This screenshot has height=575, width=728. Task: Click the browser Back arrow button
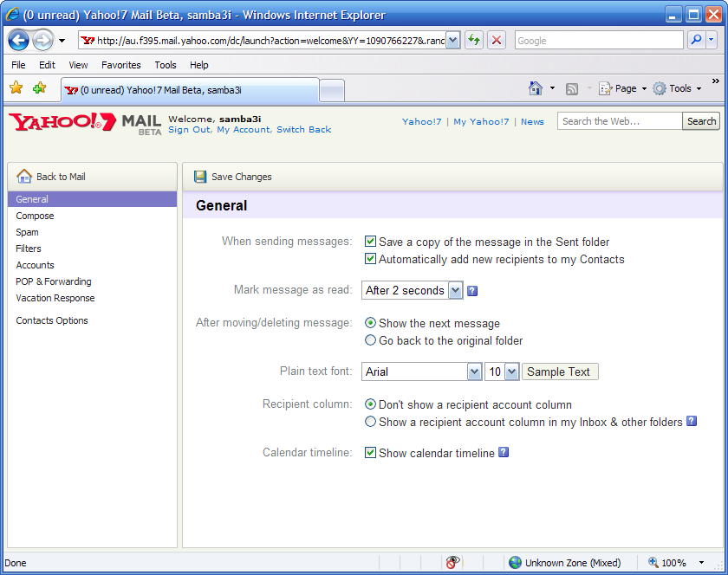(19, 41)
